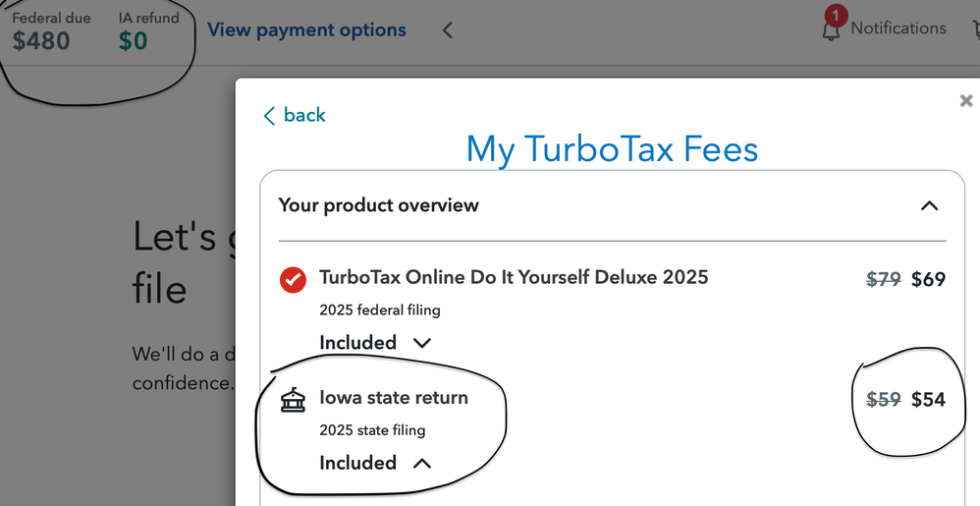Image resolution: width=980 pixels, height=506 pixels.
Task: Click the Notifications bell icon
Action: click(x=831, y=31)
